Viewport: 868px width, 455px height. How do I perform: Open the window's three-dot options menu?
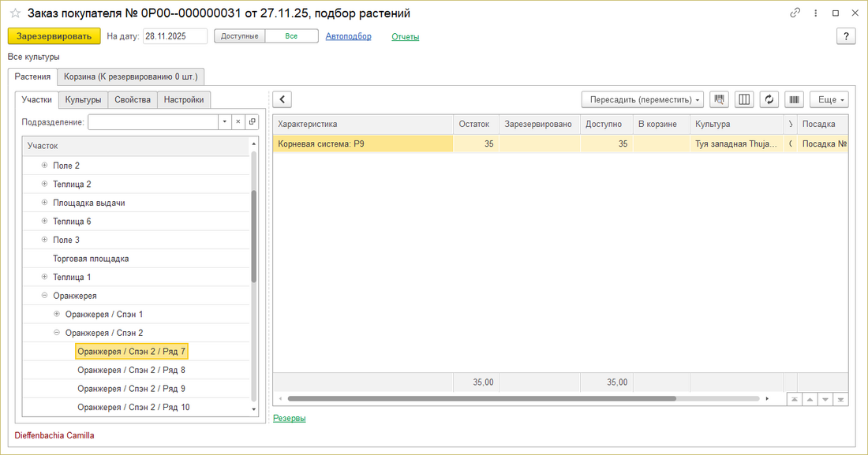(815, 13)
